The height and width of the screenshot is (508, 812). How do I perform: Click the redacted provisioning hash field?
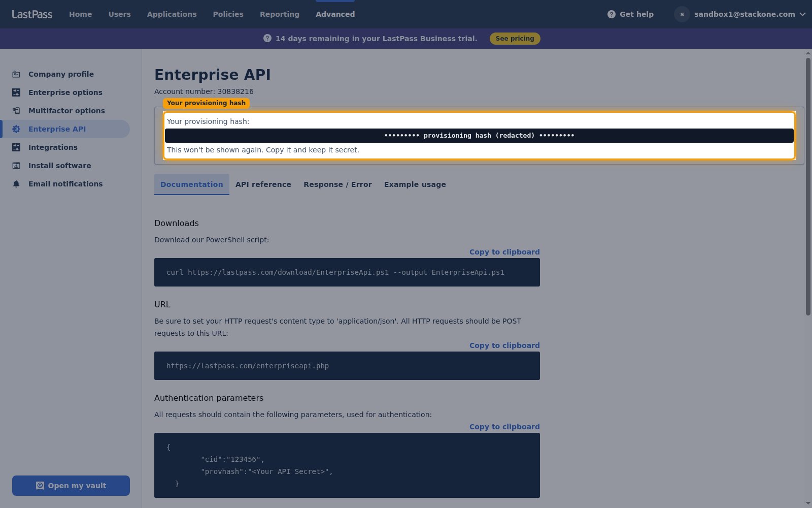(x=479, y=136)
